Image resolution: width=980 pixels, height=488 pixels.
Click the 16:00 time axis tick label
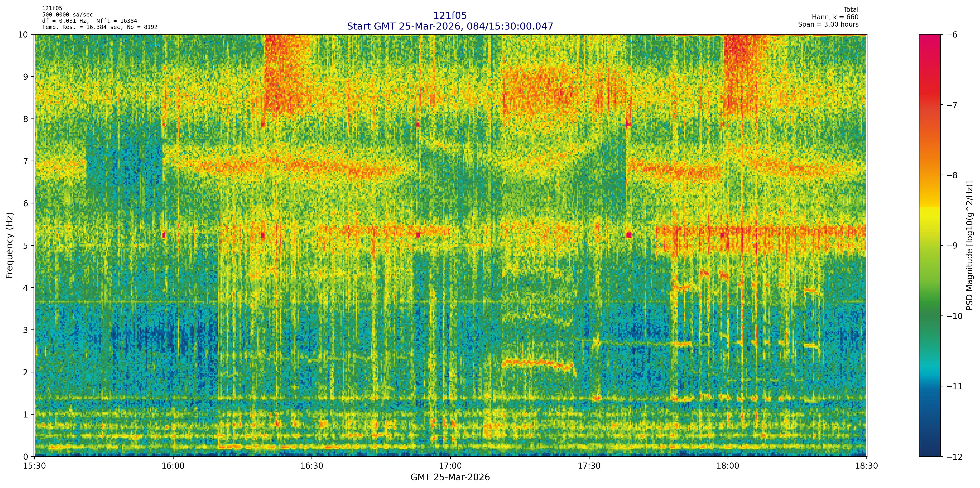(173, 466)
